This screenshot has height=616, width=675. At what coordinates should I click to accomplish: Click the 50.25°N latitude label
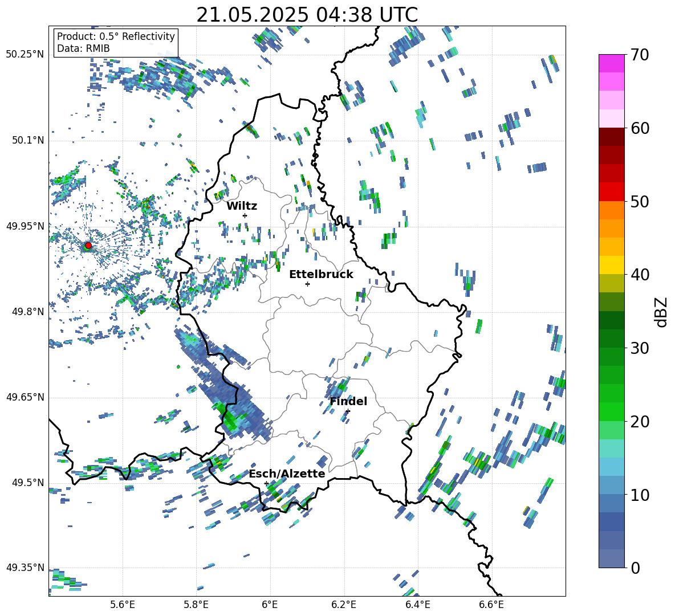click(25, 55)
